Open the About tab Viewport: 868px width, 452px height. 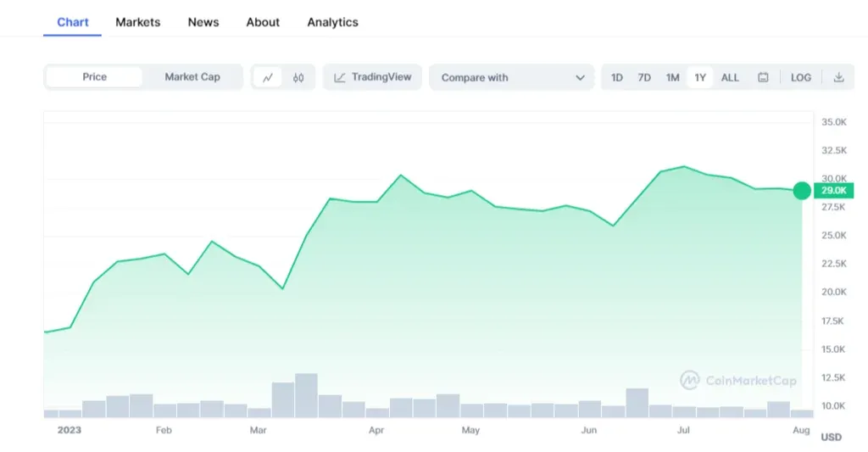pos(263,22)
